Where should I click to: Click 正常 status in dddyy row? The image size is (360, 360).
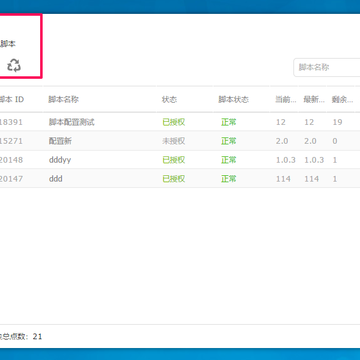click(x=229, y=160)
